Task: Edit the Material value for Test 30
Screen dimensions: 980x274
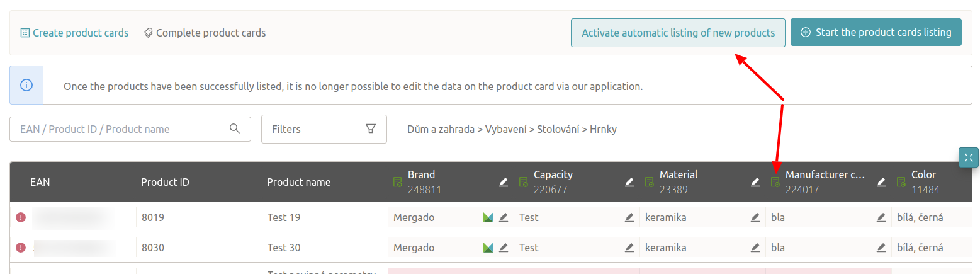Action: coord(755,248)
